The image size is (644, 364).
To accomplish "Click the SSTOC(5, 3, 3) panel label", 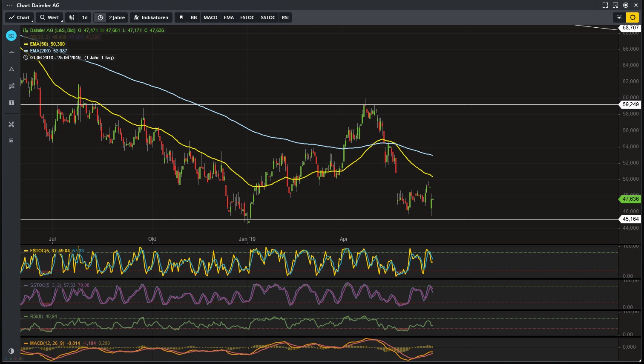I will click(x=46, y=285).
